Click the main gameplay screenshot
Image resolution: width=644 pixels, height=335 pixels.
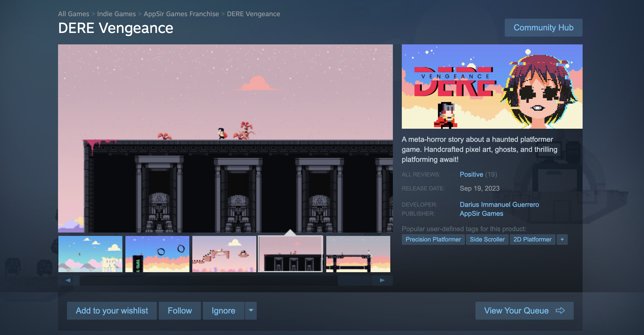[x=225, y=138]
